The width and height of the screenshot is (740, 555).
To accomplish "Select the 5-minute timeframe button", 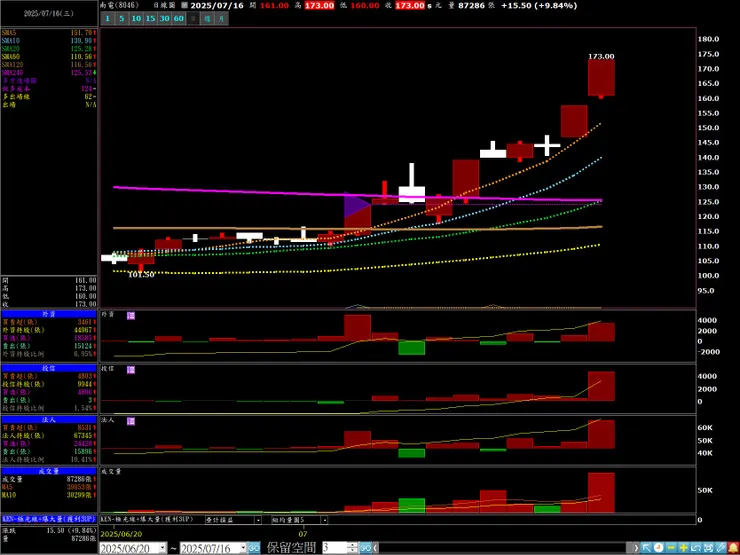I will (x=122, y=18).
